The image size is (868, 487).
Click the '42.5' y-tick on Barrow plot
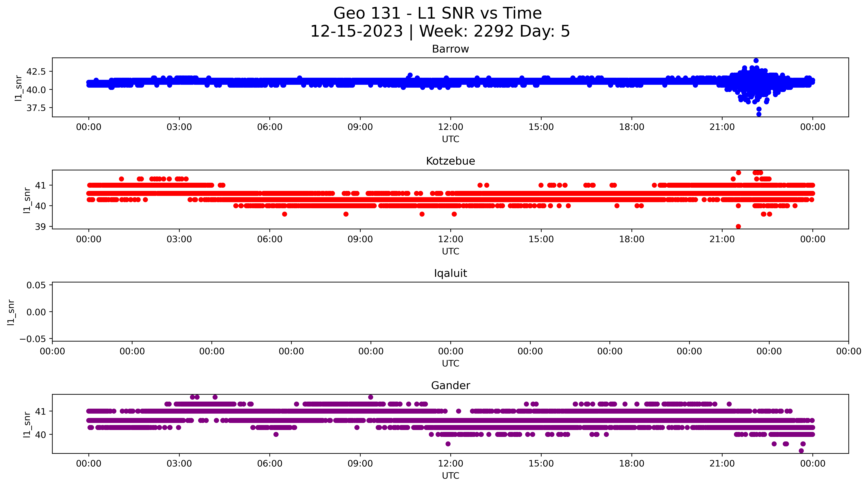[36, 72]
